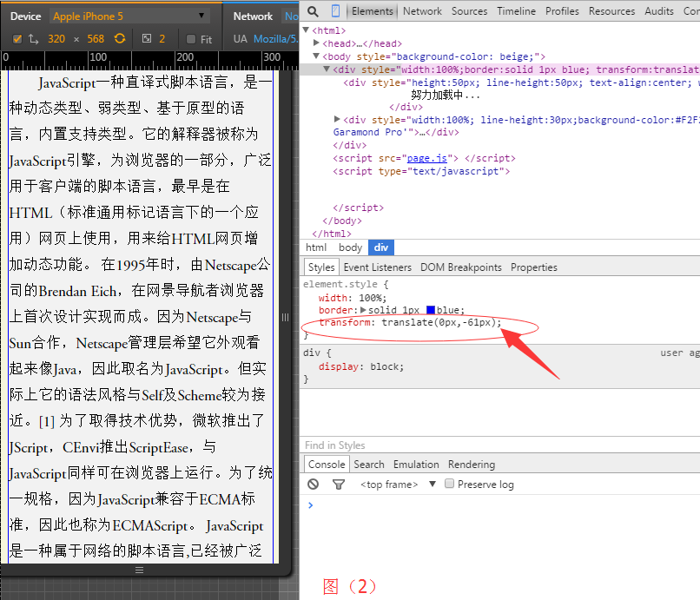Image resolution: width=700 pixels, height=600 pixels.
Task: Select the 努力加载中... text node
Action: (x=445, y=96)
